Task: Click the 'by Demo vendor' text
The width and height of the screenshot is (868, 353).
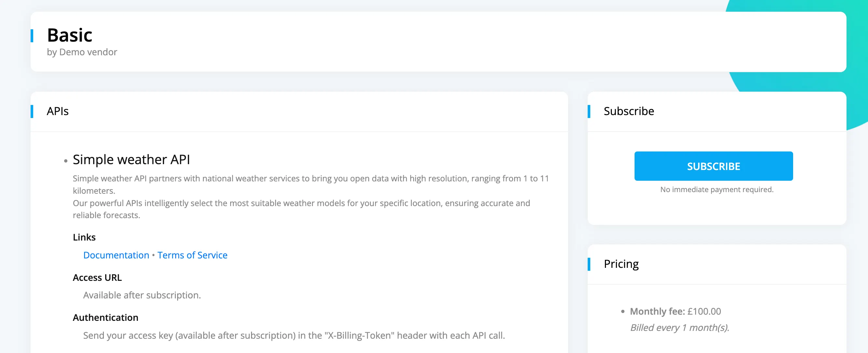Action: click(82, 52)
